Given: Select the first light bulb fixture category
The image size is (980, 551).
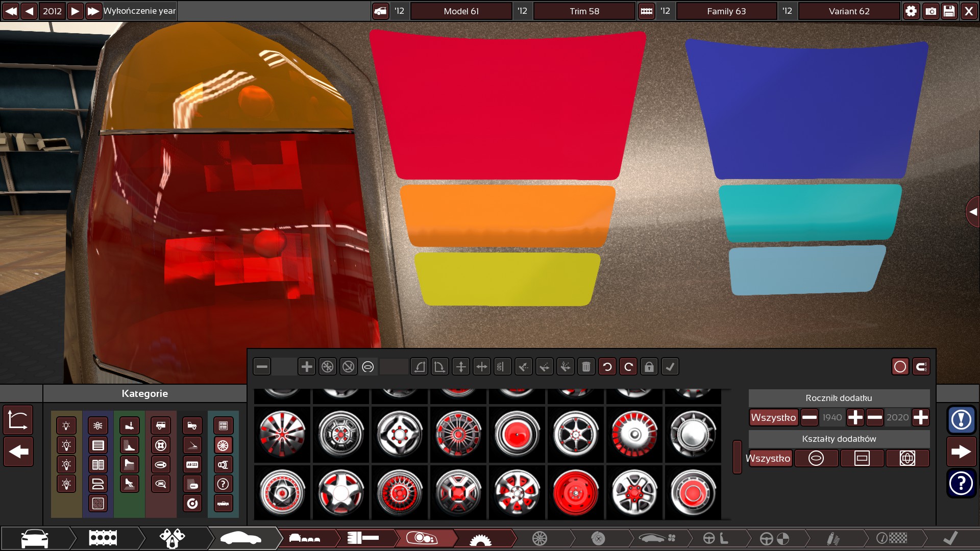Looking at the screenshot, I should tap(66, 425).
